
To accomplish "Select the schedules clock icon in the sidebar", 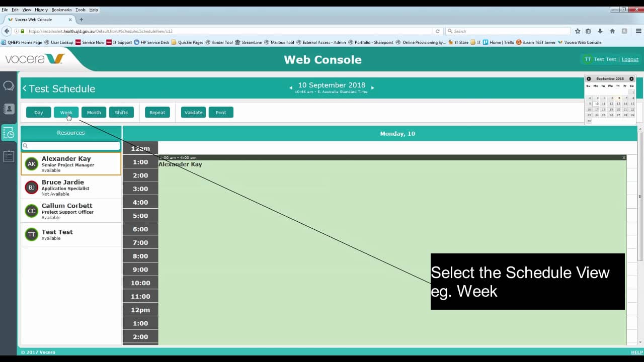I will 9,133.
